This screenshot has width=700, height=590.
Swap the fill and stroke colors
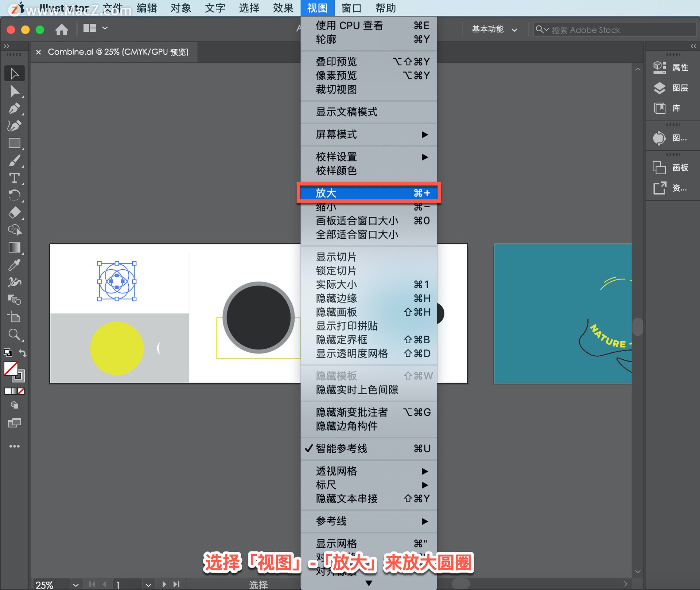(23, 352)
